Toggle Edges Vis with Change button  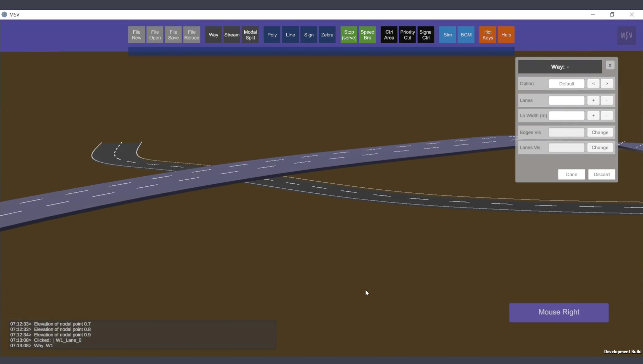(x=600, y=132)
